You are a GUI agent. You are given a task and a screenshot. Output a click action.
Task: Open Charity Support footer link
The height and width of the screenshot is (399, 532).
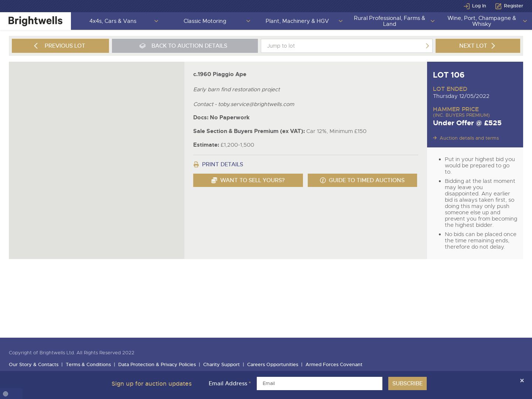(221, 365)
